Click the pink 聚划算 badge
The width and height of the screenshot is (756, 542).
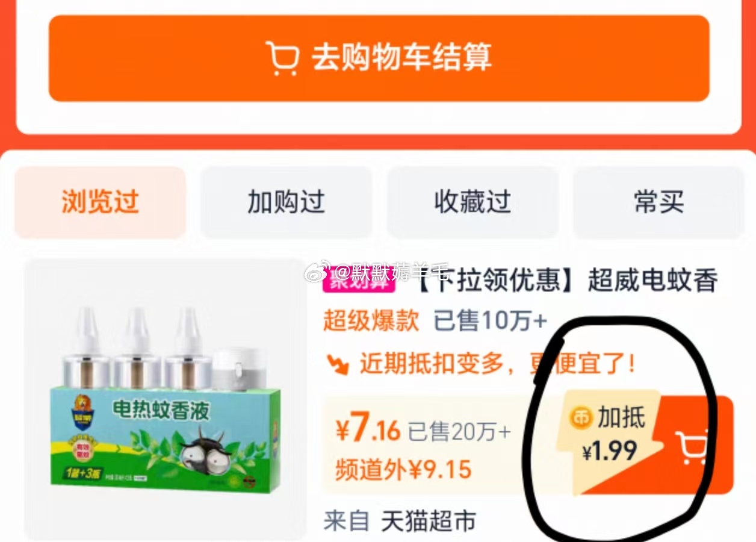coord(359,281)
